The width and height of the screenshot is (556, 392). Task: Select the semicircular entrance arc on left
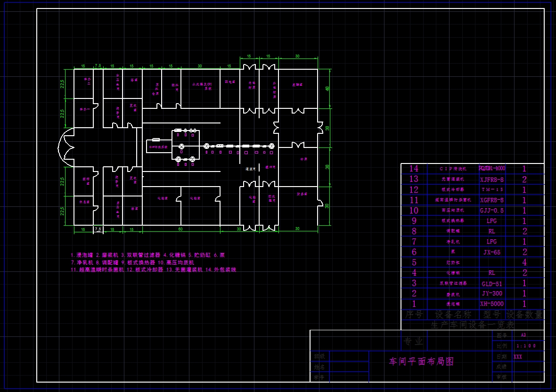click(x=65, y=147)
